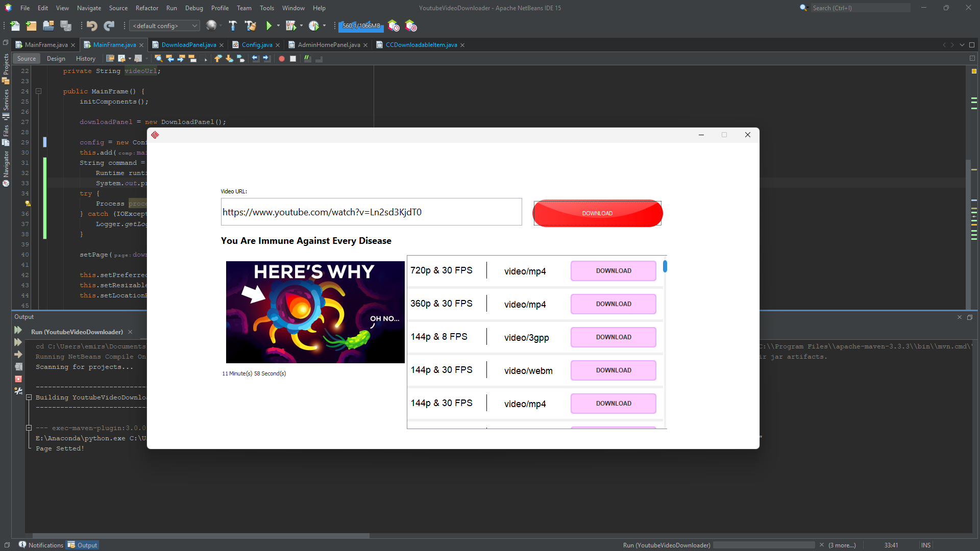Click the red DOWNLOAD button

tap(597, 213)
